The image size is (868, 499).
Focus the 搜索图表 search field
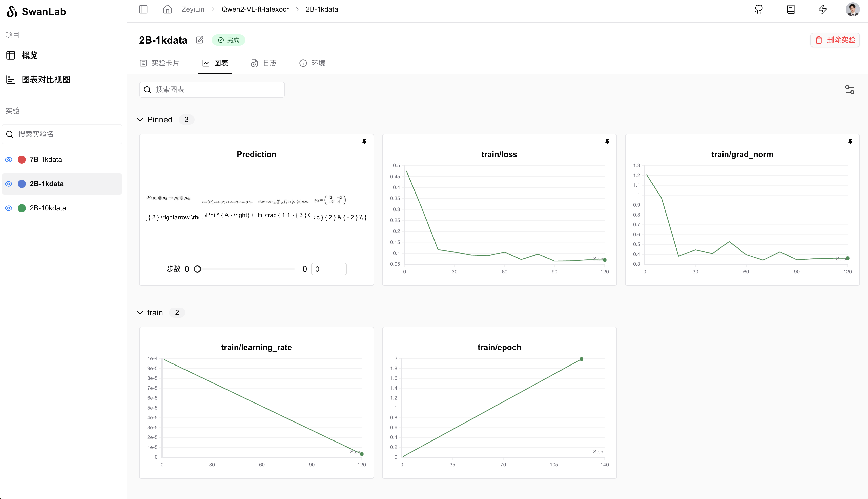pos(216,90)
